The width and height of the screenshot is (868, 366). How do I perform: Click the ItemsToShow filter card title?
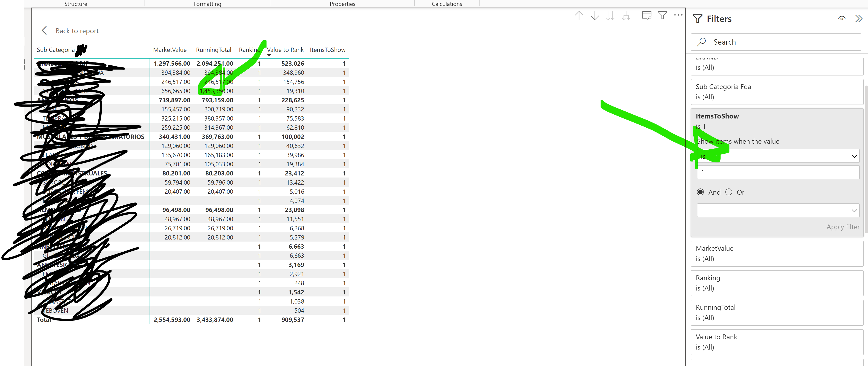tap(717, 116)
